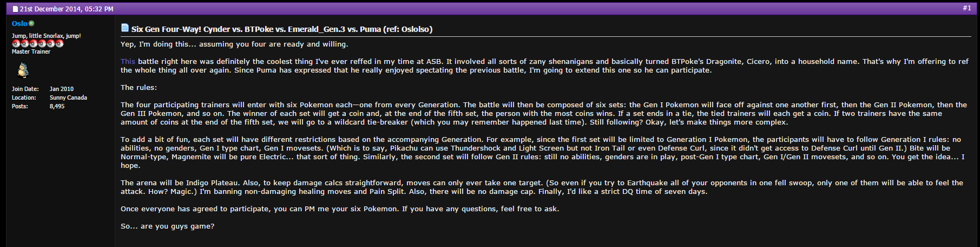Click the posts count 8,495
980x247 pixels.
point(57,106)
